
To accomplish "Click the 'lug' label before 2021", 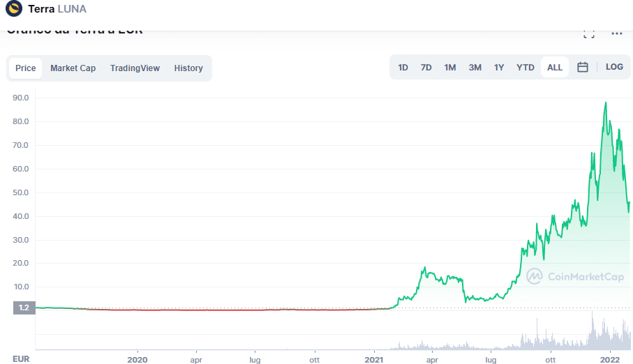I will pyautogui.click(x=255, y=360).
